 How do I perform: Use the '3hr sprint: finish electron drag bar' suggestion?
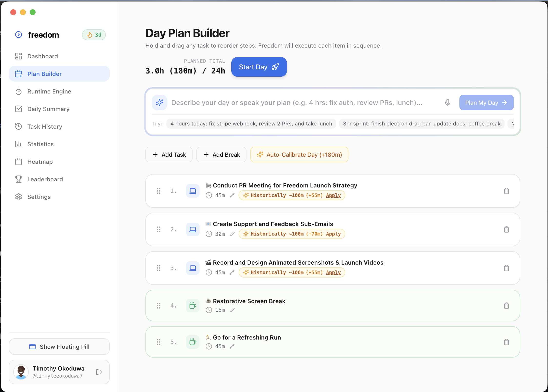(x=422, y=124)
